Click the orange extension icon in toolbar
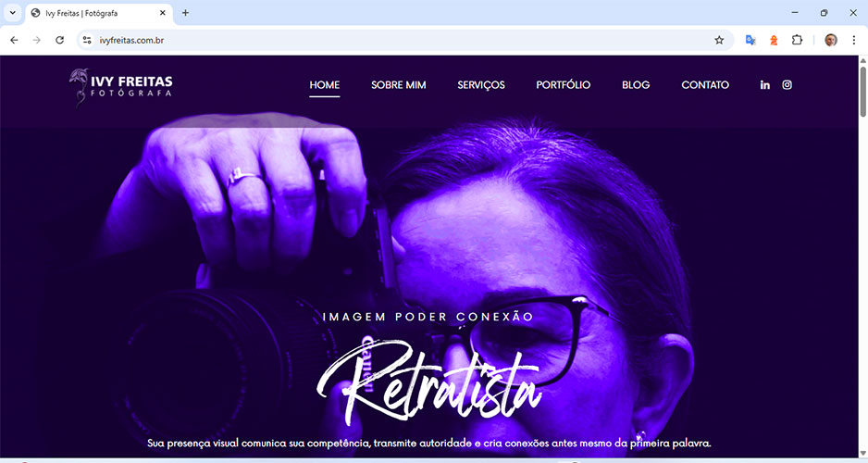 (774, 40)
